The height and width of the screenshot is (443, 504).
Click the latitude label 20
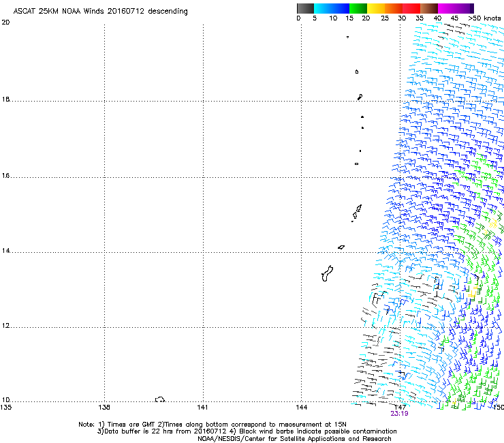pos(5,22)
